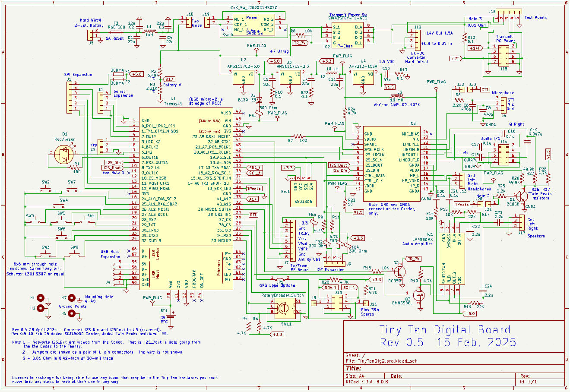Select the U1 Teensy41 block
The height and width of the screenshot is (392, 570).
pos(187,199)
